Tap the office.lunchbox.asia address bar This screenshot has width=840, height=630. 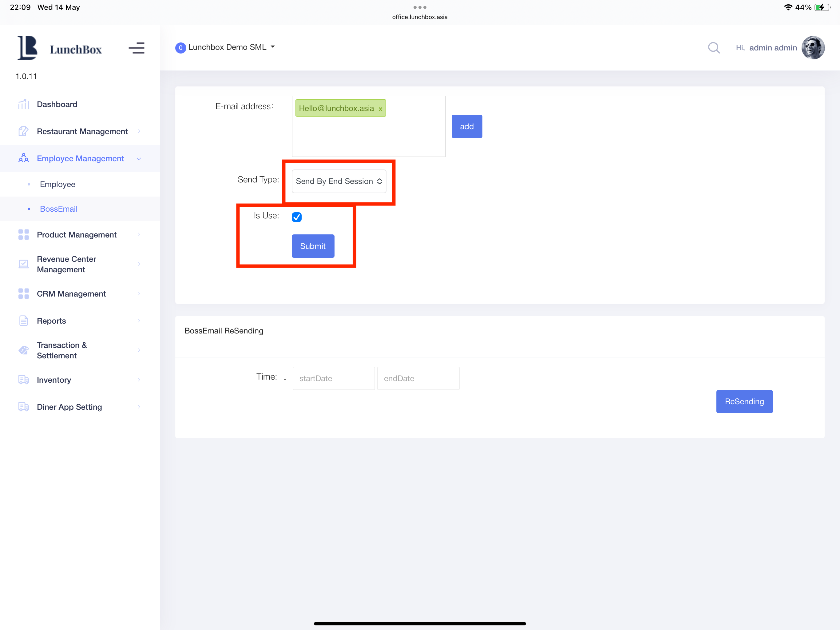[x=420, y=17]
